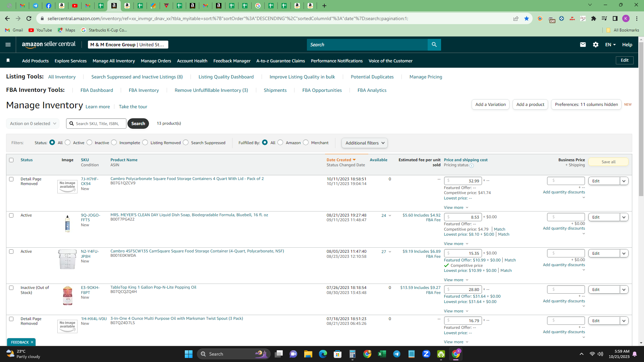
Task: Open Manage All Inventory menu
Action: tap(114, 61)
